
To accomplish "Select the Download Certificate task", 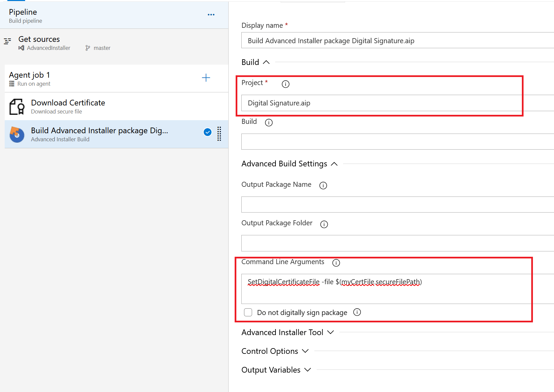I will (116, 106).
